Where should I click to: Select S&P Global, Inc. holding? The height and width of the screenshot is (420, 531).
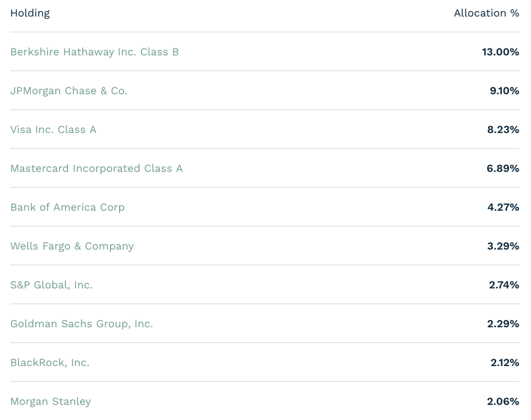(x=51, y=285)
